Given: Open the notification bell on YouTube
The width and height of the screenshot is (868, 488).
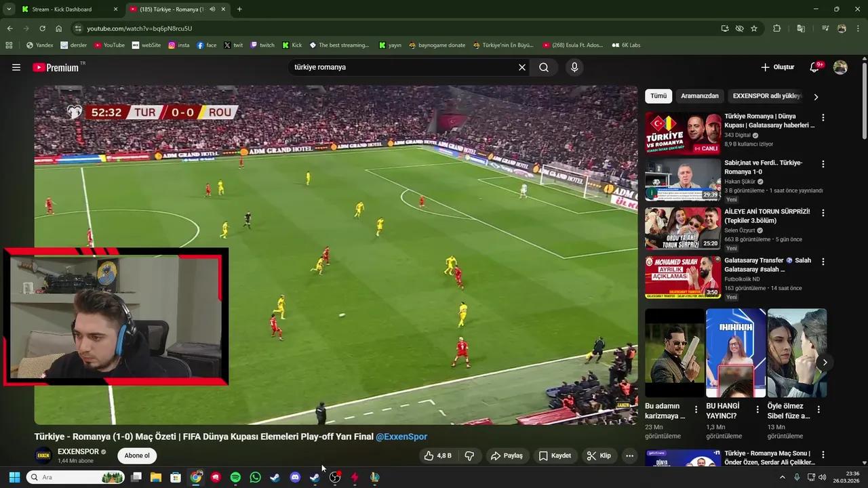Looking at the screenshot, I should (814, 67).
